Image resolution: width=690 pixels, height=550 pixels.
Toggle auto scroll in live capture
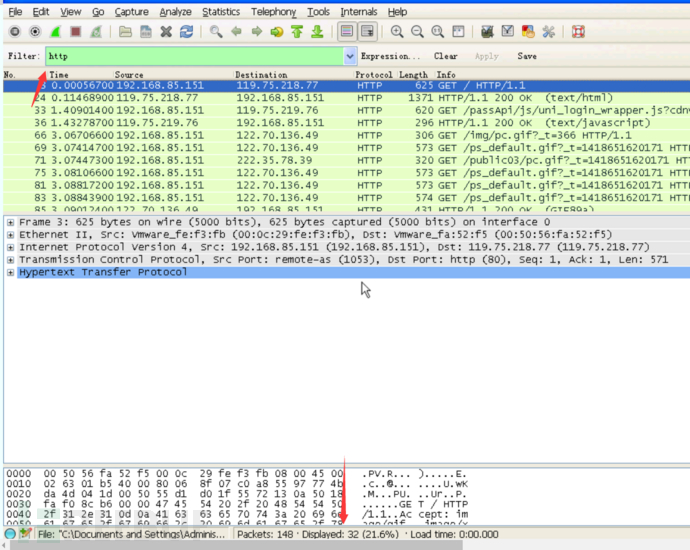(367, 32)
